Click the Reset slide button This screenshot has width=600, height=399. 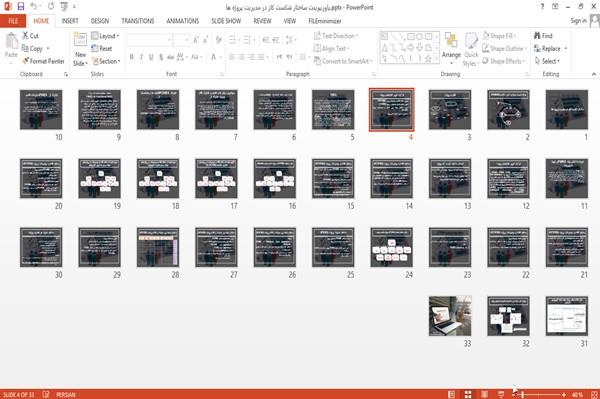click(x=102, y=48)
